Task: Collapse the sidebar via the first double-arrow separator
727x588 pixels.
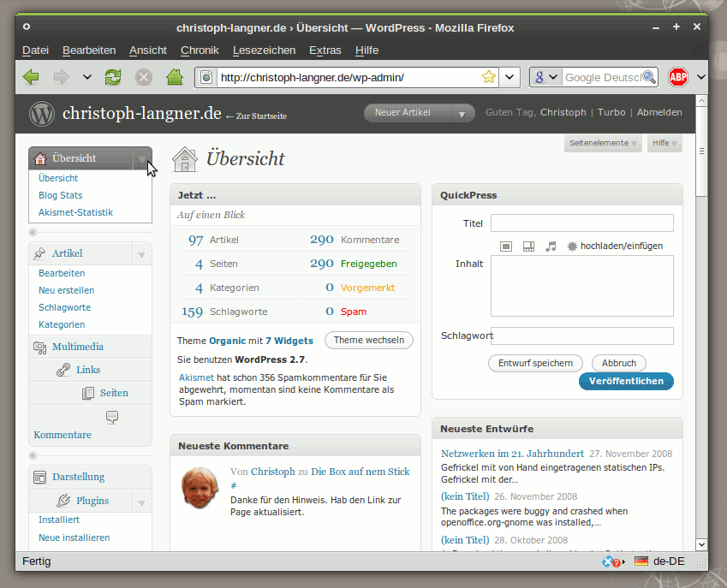Action: click(x=33, y=232)
